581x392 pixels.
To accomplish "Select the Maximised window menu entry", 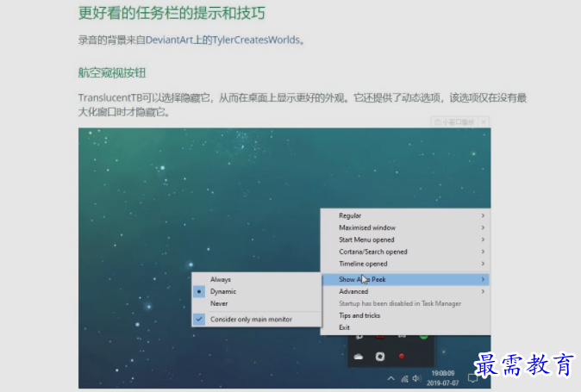I will click(x=405, y=227).
